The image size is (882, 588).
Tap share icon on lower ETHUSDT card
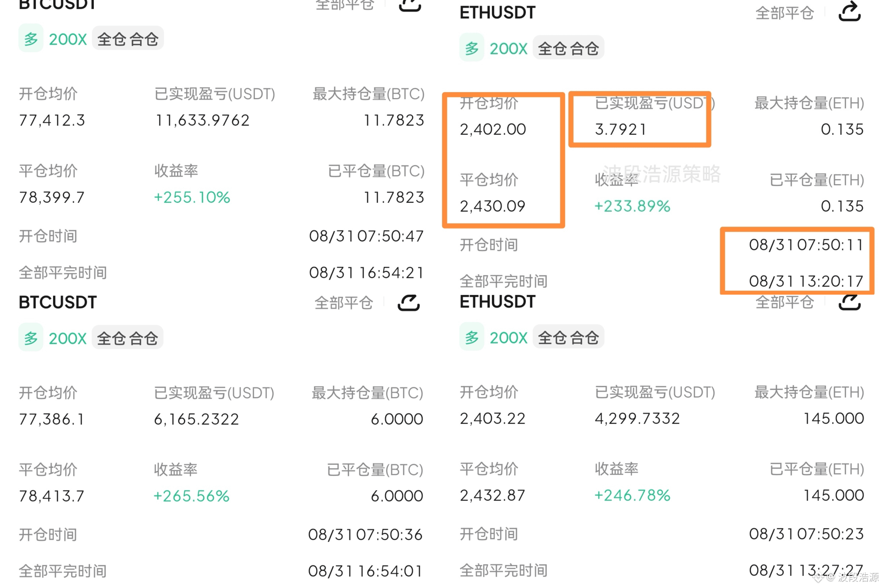point(849,302)
